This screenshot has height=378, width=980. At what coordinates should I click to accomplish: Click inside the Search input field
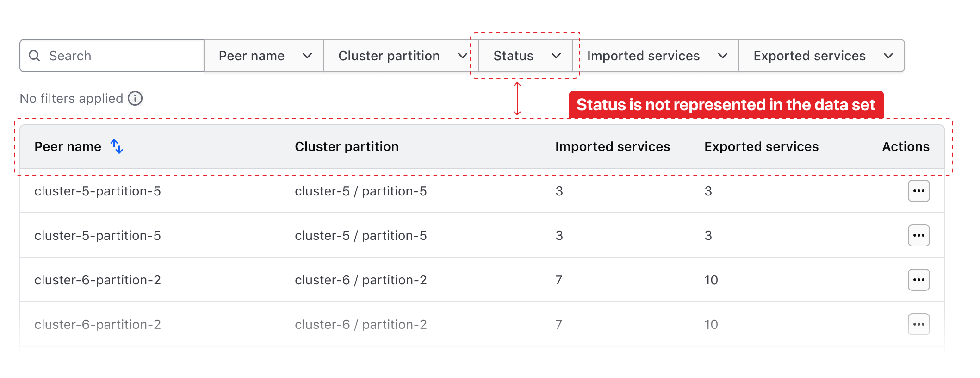coord(112,56)
